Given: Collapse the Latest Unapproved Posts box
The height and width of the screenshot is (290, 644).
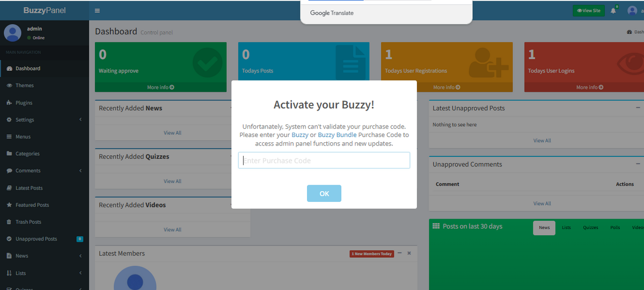Looking at the screenshot, I should 638,107.
